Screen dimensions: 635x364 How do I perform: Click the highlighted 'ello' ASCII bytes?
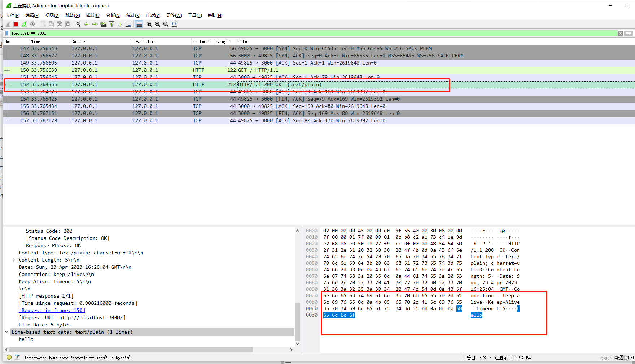pos(476,315)
